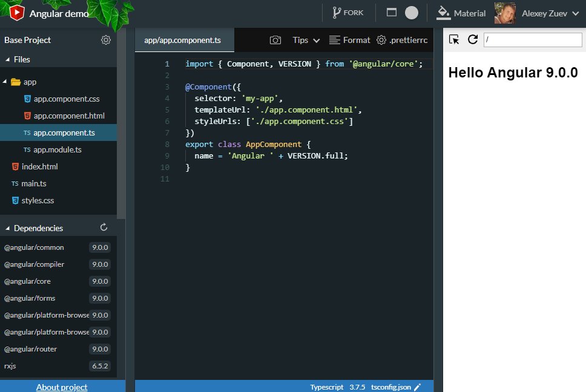Screen dimensions: 586x392
Task: Click the './app.component.html' string in code
Action: pos(306,110)
